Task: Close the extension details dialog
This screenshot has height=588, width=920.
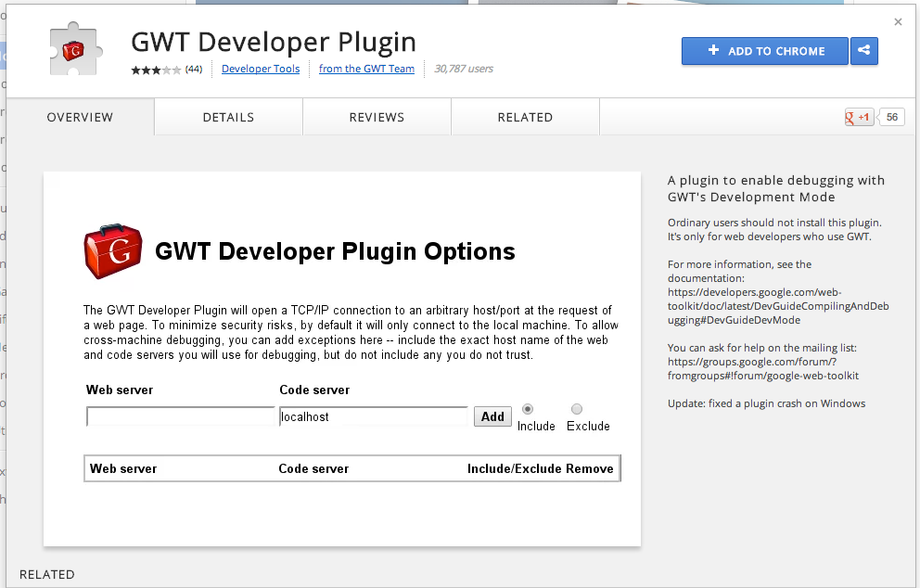Action: (x=898, y=22)
